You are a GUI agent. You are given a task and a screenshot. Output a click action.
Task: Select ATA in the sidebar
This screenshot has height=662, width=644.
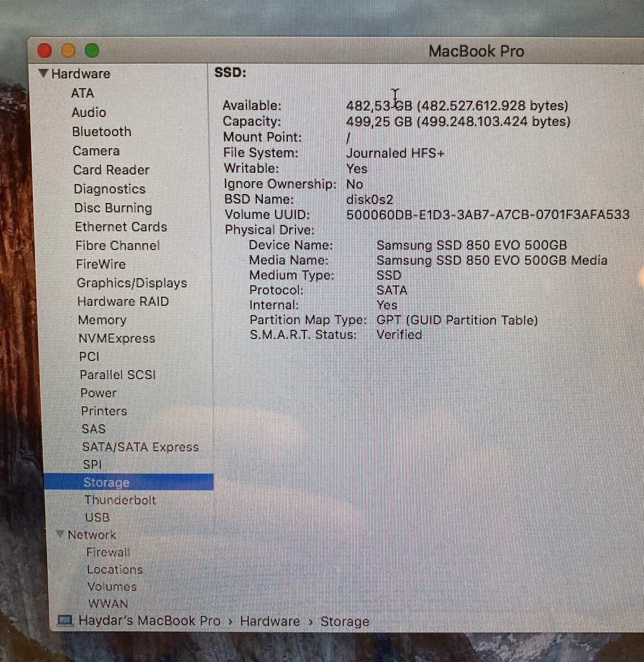click(x=82, y=93)
